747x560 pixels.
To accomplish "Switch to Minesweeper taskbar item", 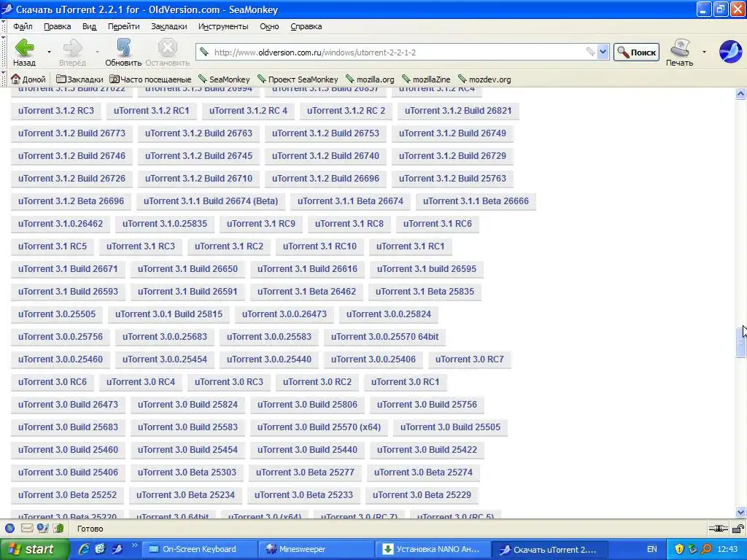I will [315, 549].
